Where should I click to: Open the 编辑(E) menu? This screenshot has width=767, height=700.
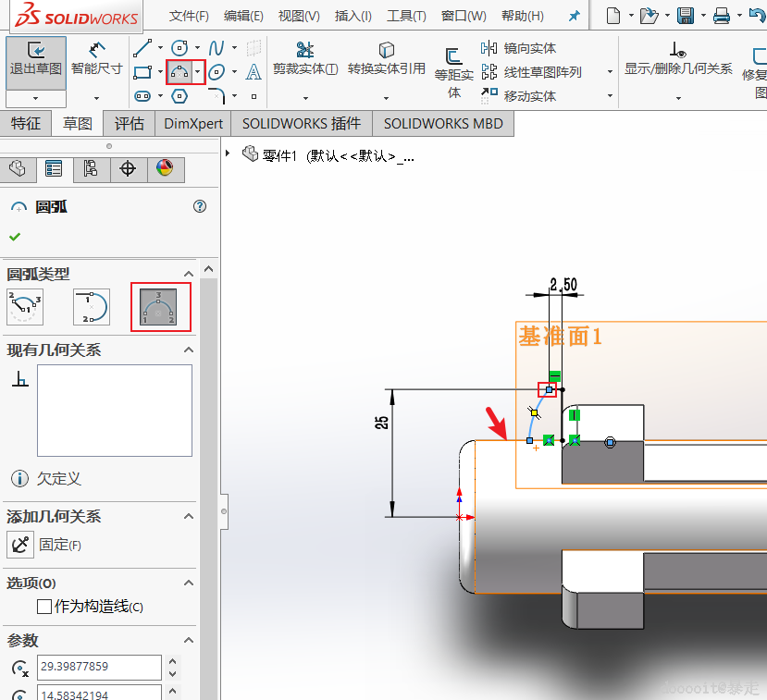(x=243, y=16)
